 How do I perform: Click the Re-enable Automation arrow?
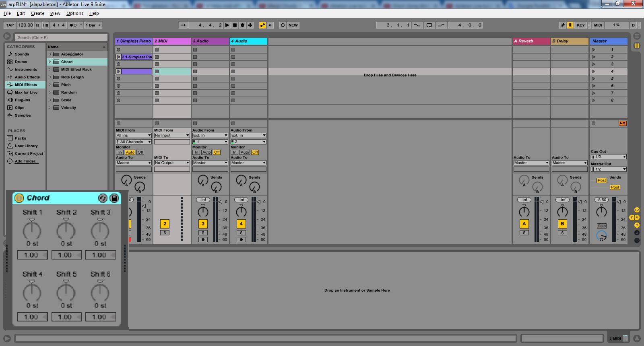pos(270,25)
